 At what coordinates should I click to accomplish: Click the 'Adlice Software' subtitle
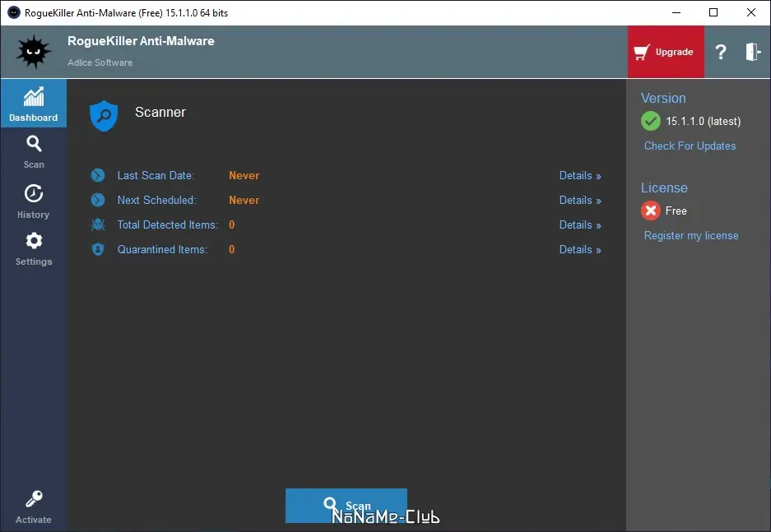pos(100,62)
